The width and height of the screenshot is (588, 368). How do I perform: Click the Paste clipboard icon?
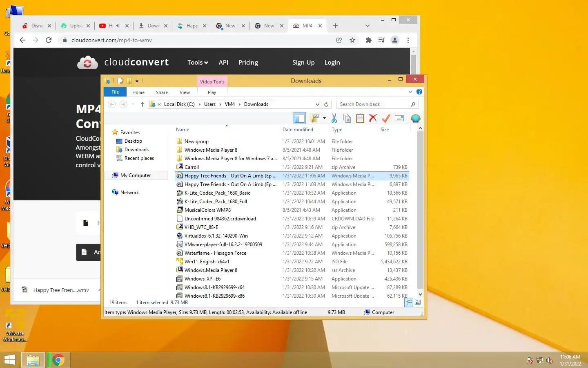pyautogui.click(x=360, y=118)
